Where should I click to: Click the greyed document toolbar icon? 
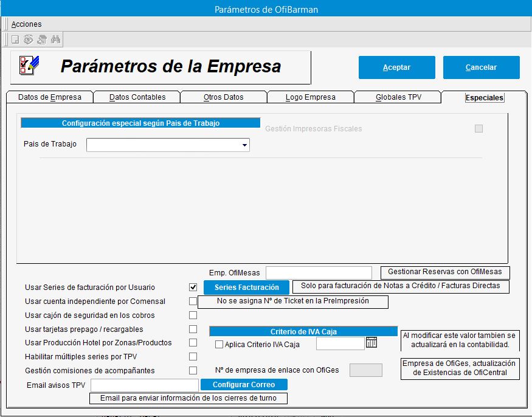coord(15,40)
